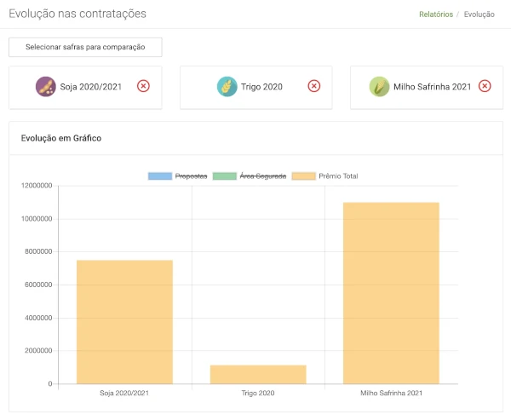This screenshot has height=420, width=511.
Task: Click the Soja 2020/2021 chart bar
Action: coord(124,322)
